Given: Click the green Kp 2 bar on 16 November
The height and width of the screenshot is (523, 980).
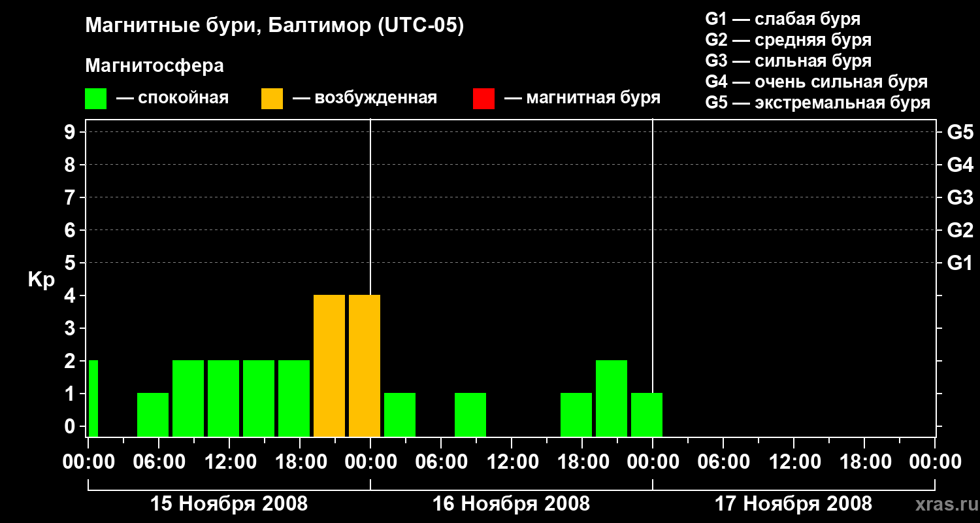Looking at the screenshot, I should 612,397.
